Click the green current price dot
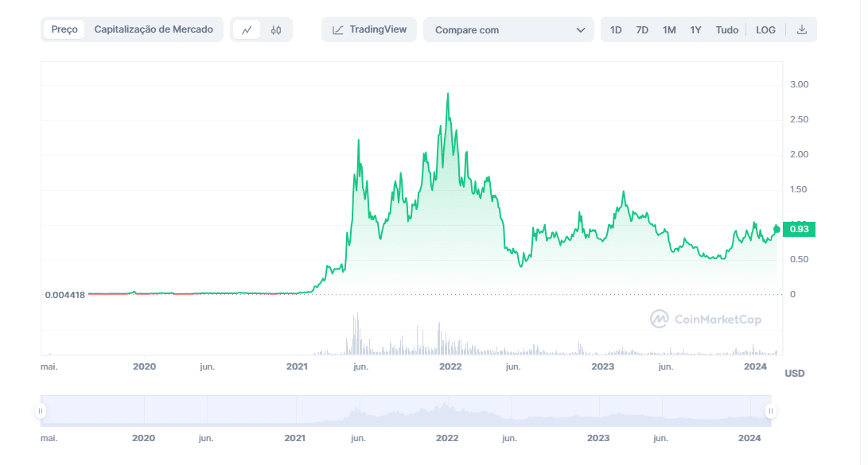This screenshot has width=868, height=465. click(x=777, y=229)
